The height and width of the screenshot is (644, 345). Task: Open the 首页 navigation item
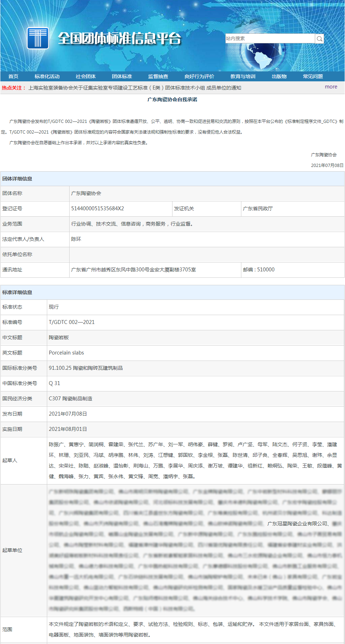click(x=13, y=76)
